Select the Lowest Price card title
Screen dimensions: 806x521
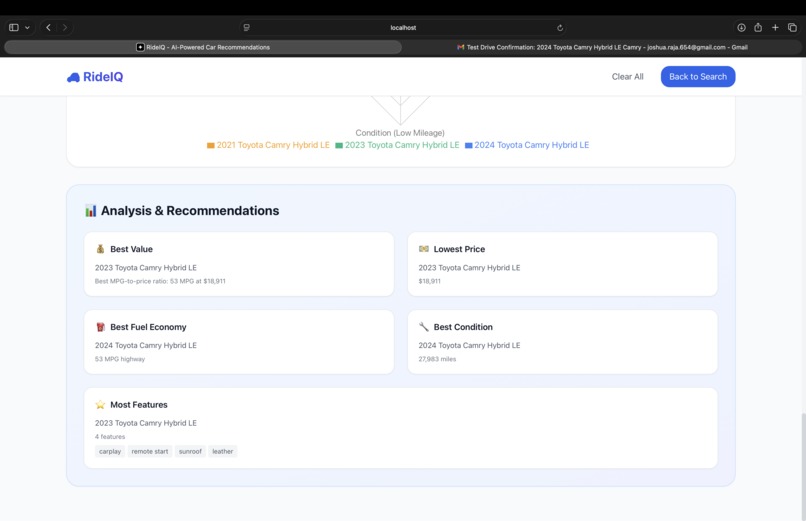[x=459, y=249]
